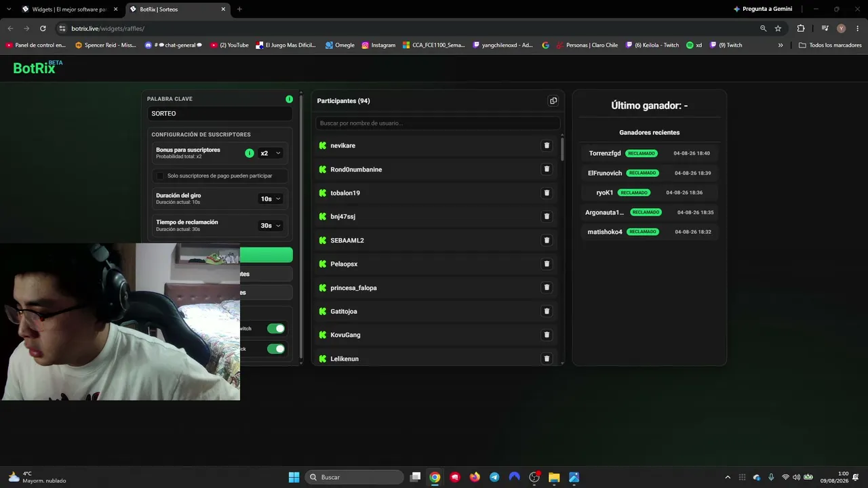868x488 pixels.
Task: Click volume speaker tray icon
Action: (796, 477)
